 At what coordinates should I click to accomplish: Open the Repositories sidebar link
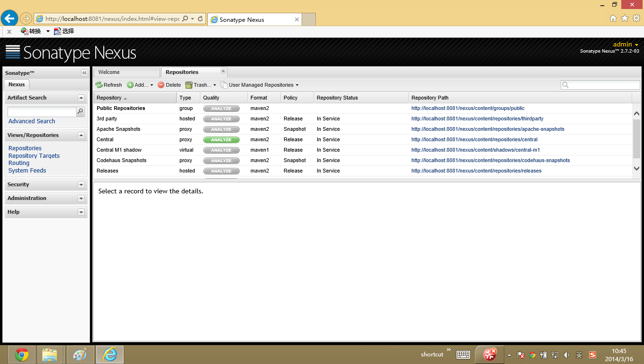(25, 148)
